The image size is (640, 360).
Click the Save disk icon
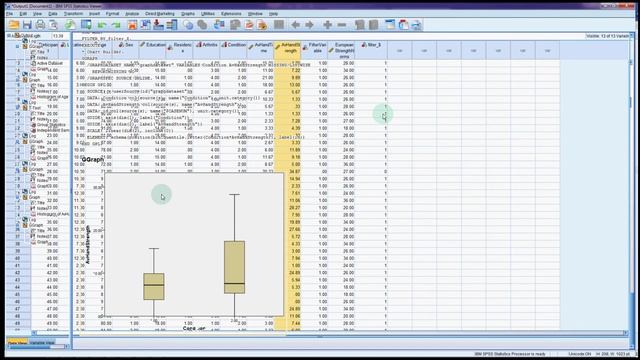27,25
